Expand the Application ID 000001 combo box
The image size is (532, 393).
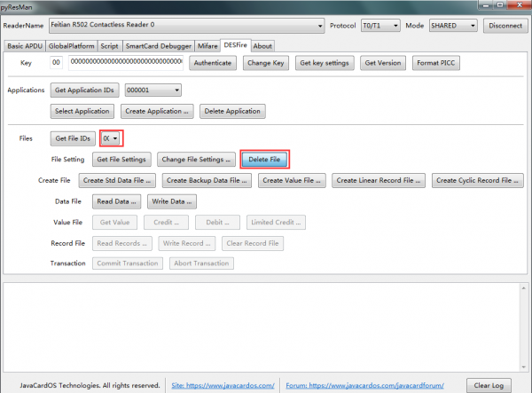(153, 90)
